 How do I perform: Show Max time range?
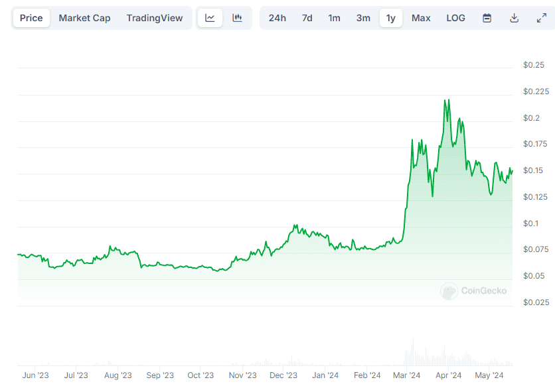point(421,18)
